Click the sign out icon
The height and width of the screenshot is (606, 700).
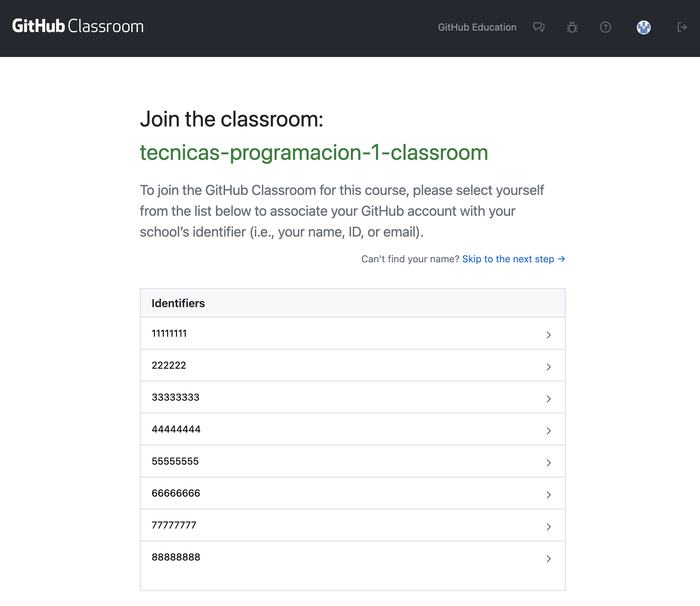pos(682,27)
